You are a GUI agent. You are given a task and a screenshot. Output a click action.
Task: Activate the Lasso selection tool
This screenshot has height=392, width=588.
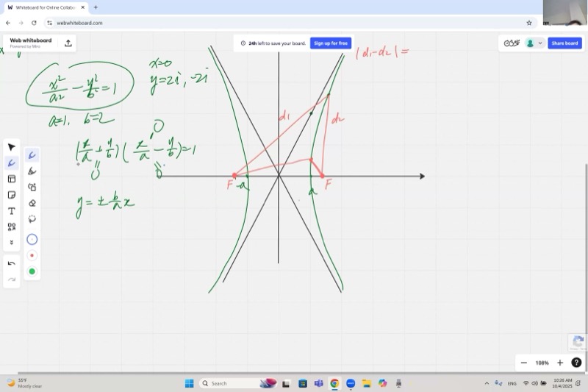32,219
